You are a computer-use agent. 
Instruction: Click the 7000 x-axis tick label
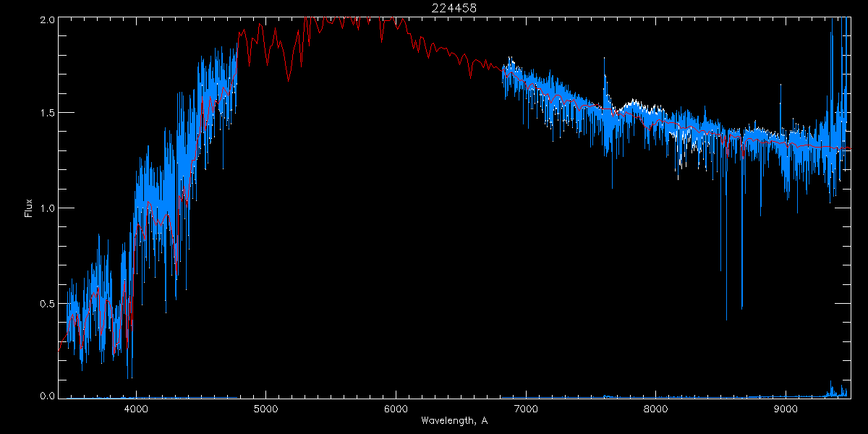(525, 409)
